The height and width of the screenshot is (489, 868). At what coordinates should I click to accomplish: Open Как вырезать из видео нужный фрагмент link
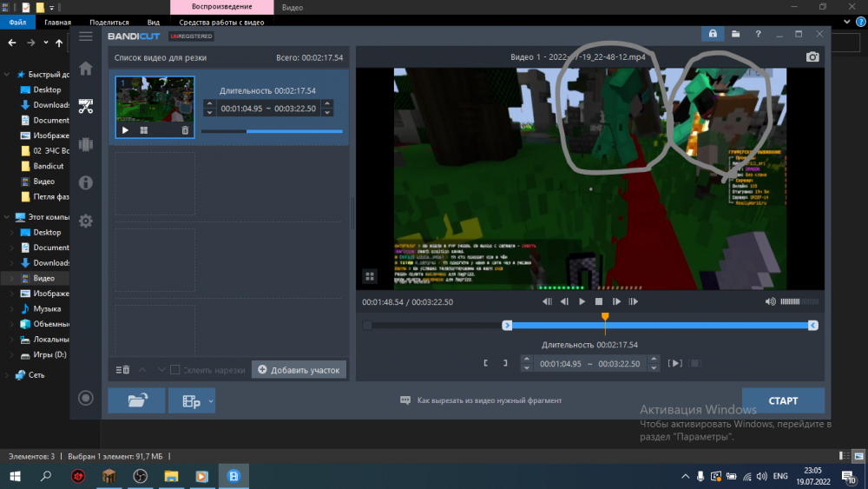pos(490,400)
